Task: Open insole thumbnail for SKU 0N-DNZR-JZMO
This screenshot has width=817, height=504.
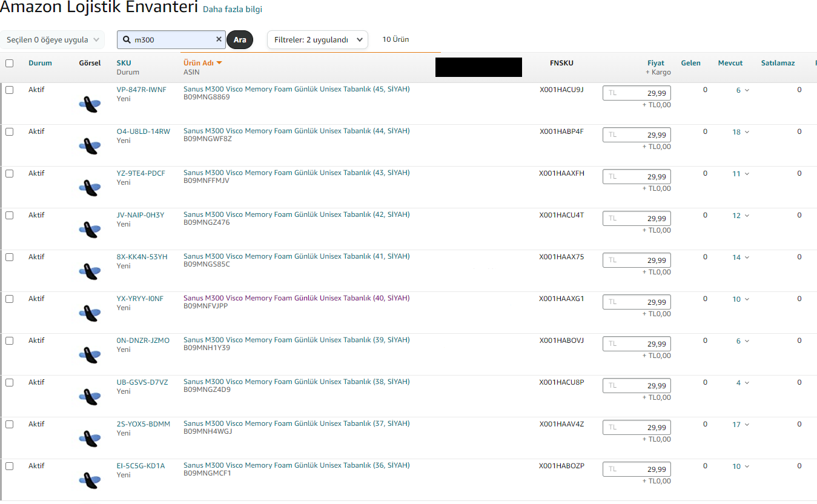Action: [90, 355]
